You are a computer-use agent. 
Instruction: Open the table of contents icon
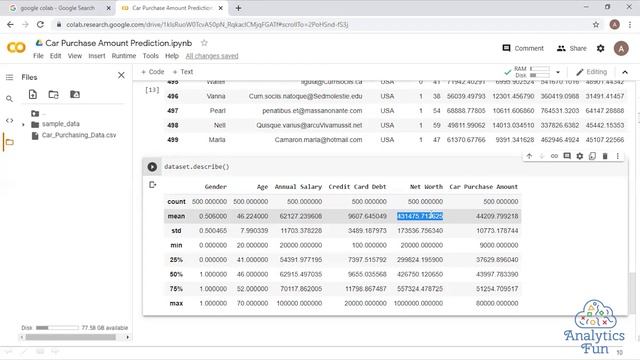click(9, 77)
